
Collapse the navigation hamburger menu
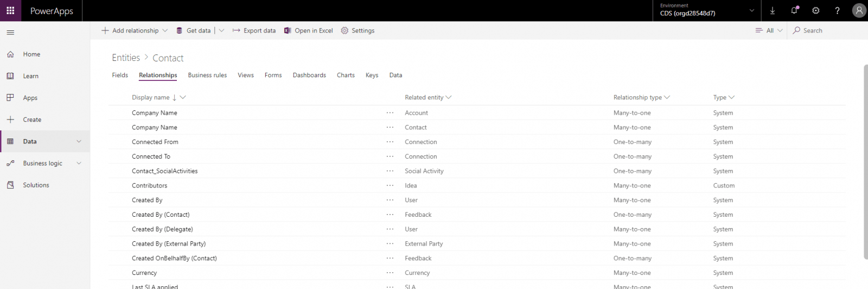point(10,33)
